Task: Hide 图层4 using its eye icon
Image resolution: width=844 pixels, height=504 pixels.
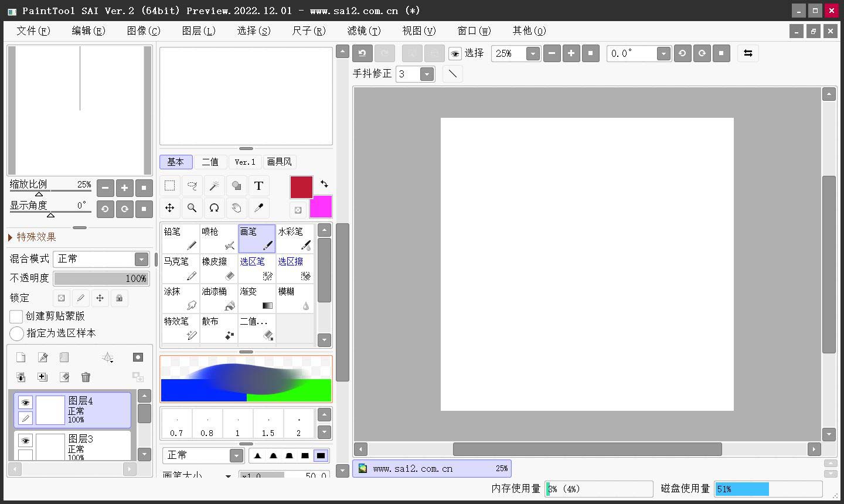Action: (x=25, y=403)
